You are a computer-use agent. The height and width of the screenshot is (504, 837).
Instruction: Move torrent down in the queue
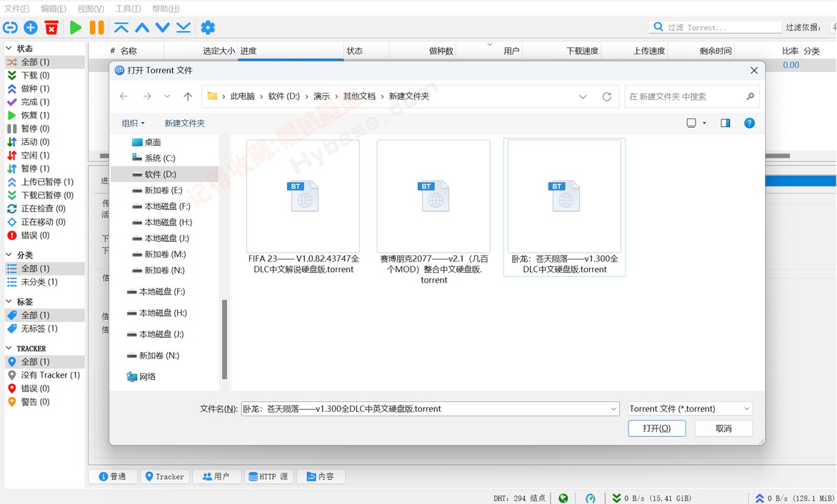tap(161, 27)
